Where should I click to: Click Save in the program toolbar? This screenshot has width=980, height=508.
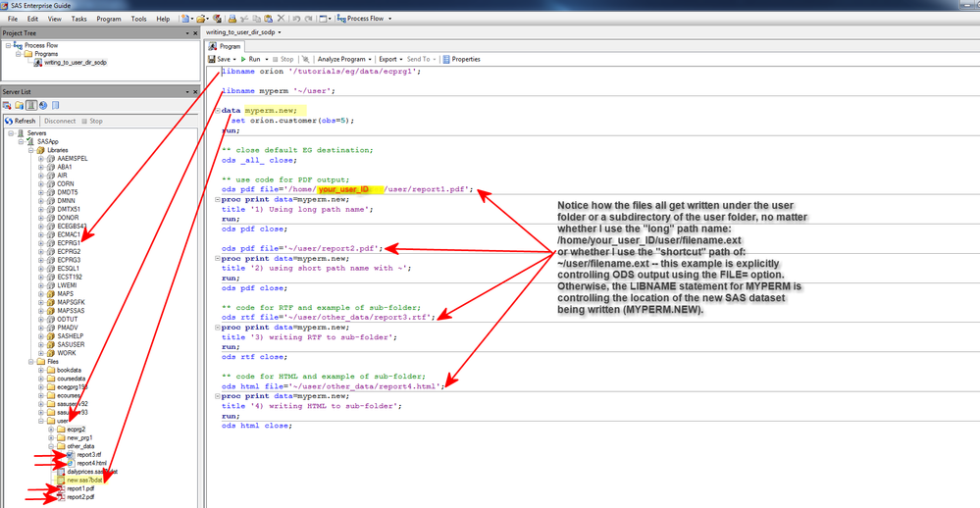pyautogui.click(x=220, y=60)
